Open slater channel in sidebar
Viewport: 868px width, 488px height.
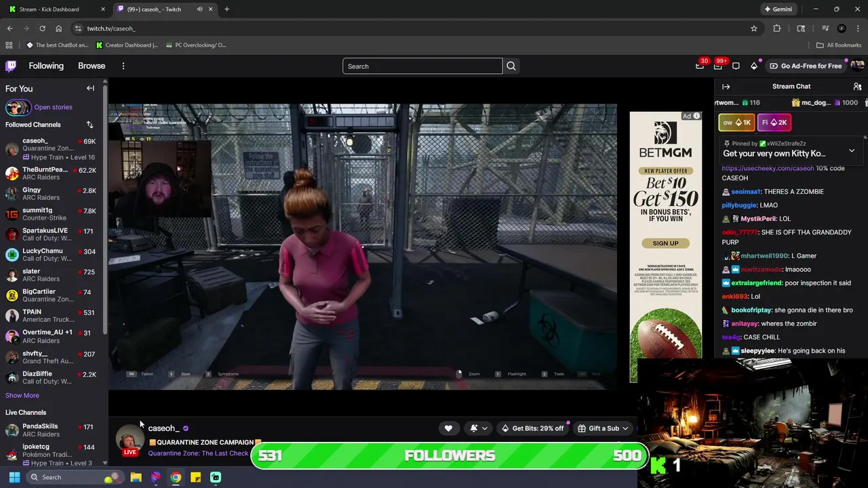[x=52, y=274]
